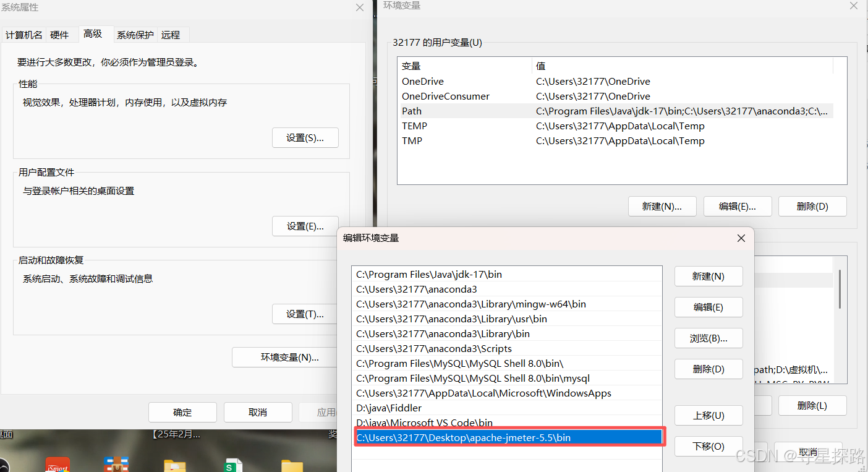This screenshot has height=472, width=868.
Task: Select the C:\Users\32177\anaconda3 entry
Action: (x=507, y=290)
